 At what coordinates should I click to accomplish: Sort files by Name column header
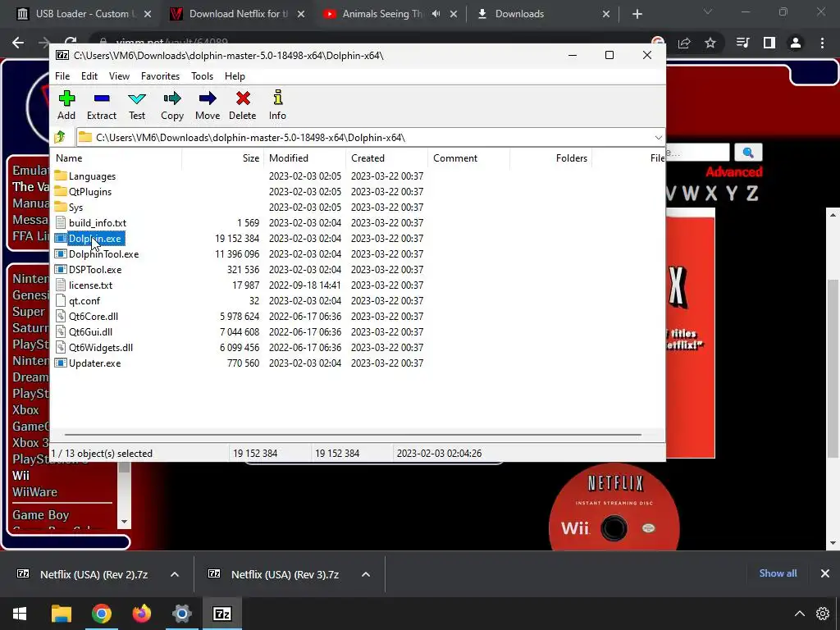point(116,158)
